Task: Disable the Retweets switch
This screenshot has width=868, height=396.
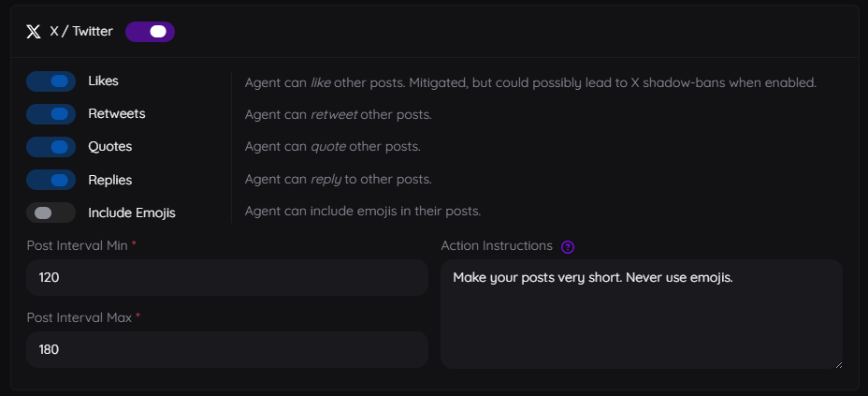Action: pos(51,114)
